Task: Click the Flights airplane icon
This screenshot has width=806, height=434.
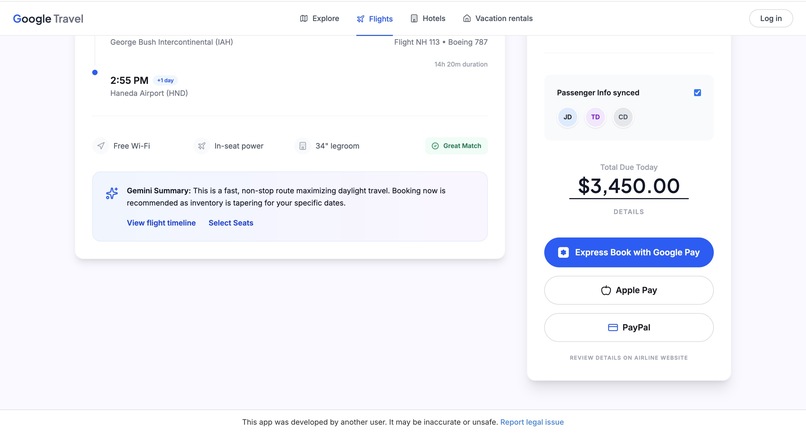Action: pyautogui.click(x=360, y=19)
